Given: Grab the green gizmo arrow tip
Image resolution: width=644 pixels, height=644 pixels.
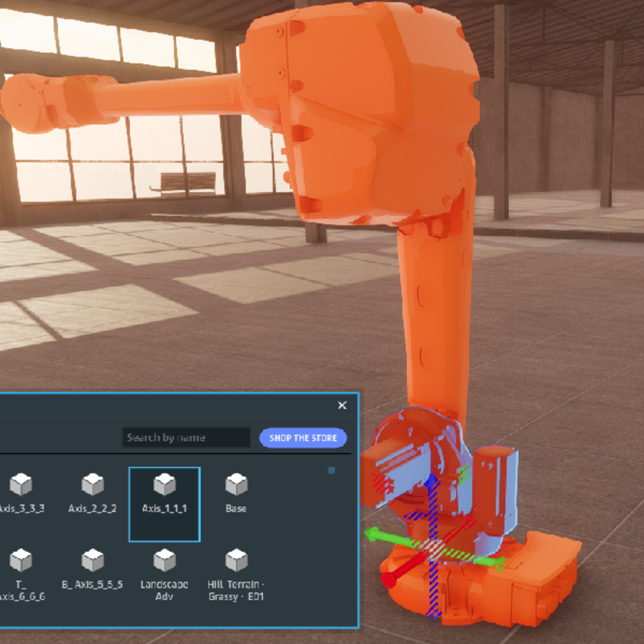Looking at the screenshot, I should coord(370,535).
